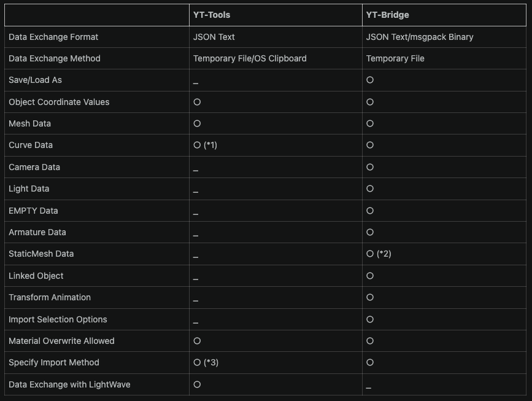Click the JSON Text/msgpack Binary cell
532x401 pixels.
point(419,37)
